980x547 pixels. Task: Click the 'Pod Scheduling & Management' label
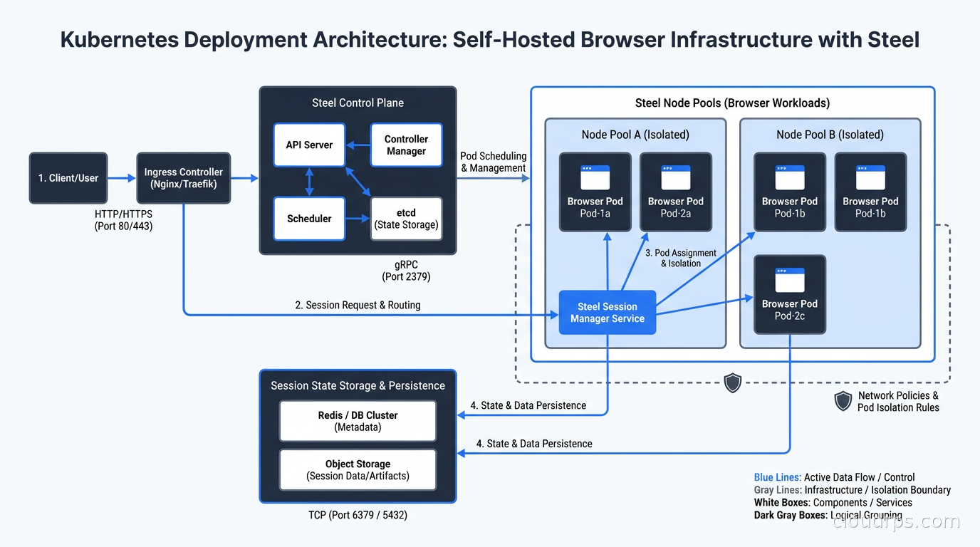click(494, 162)
